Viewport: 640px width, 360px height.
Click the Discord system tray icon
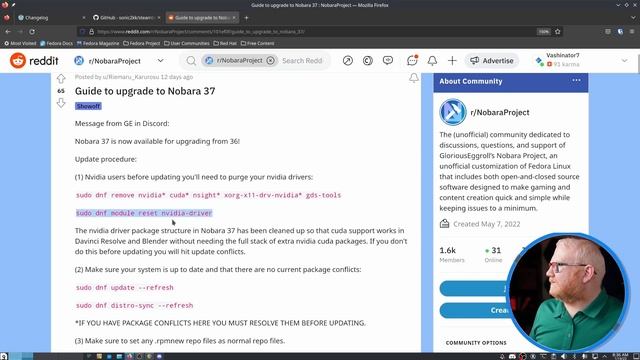[x=512, y=356]
